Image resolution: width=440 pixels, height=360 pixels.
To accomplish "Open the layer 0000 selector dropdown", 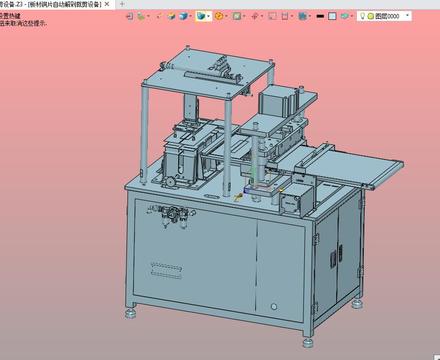I will click(407, 16).
